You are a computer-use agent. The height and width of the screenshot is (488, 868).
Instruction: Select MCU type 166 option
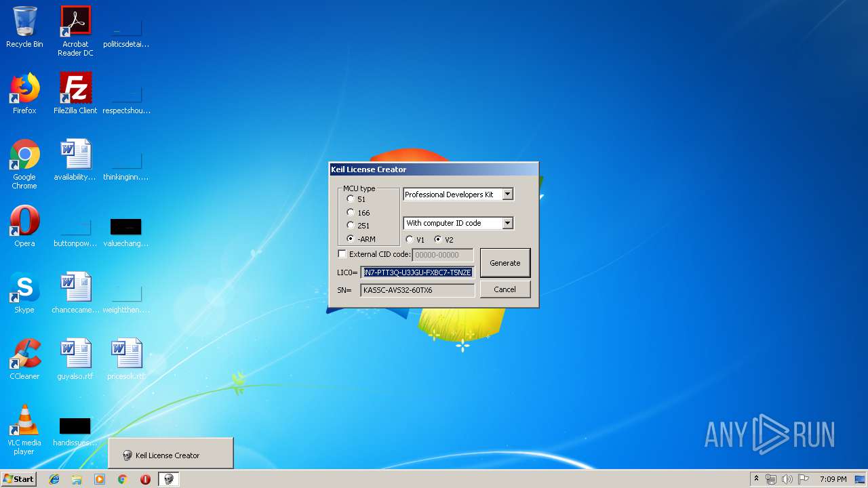(351, 212)
